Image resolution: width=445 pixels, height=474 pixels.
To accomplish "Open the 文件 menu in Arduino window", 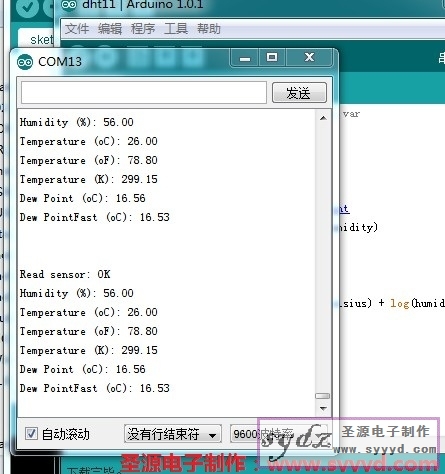I will (x=77, y=29).
